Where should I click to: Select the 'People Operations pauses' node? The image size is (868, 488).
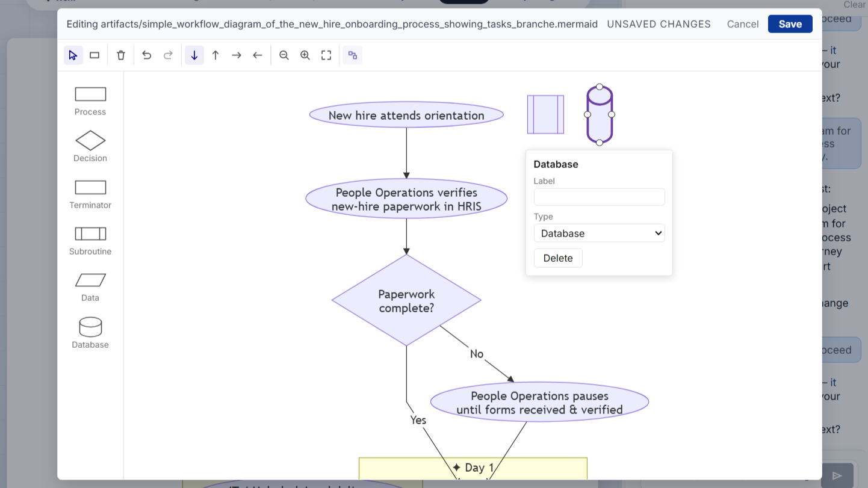tap(539, 403)
